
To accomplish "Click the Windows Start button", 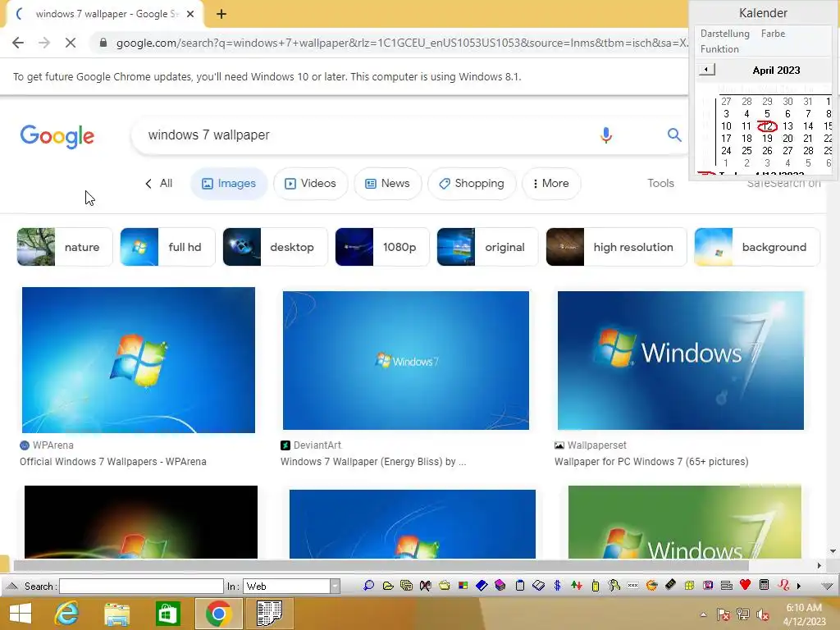I will point(21,614).
